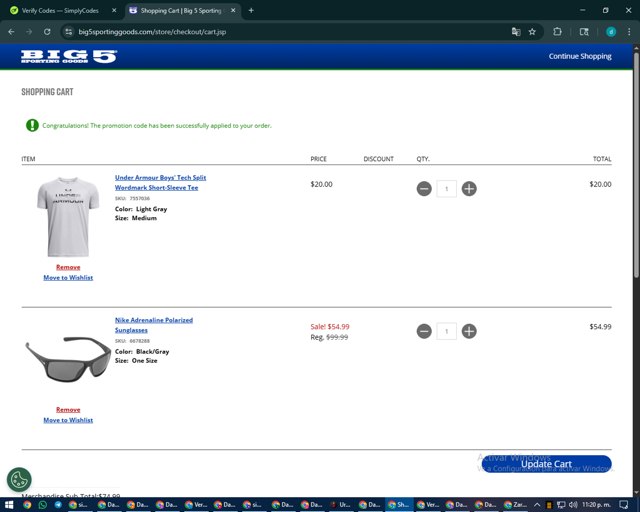Open the browser extensions menu
The height and width of the screenshot is (512, 640).
click(x=557, y=32)
